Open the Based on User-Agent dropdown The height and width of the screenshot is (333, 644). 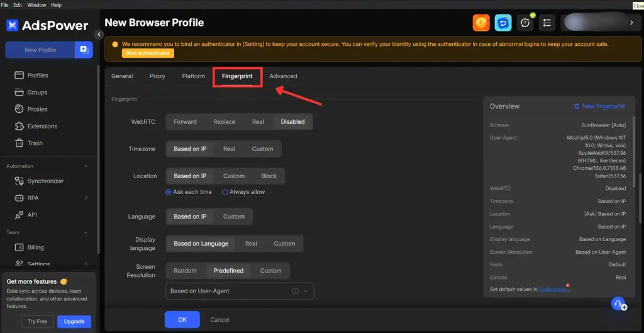coord(240,291)
